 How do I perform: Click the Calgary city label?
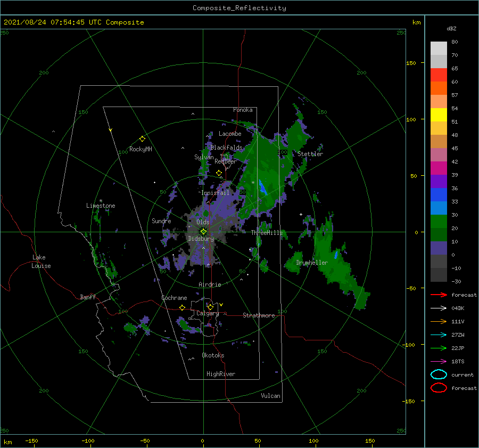point(208,313)
